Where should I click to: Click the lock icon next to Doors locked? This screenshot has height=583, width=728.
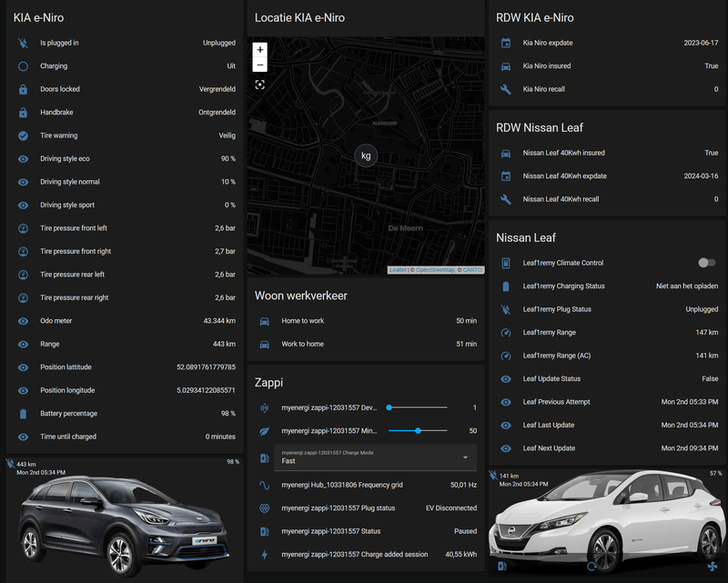click(23, 89)
